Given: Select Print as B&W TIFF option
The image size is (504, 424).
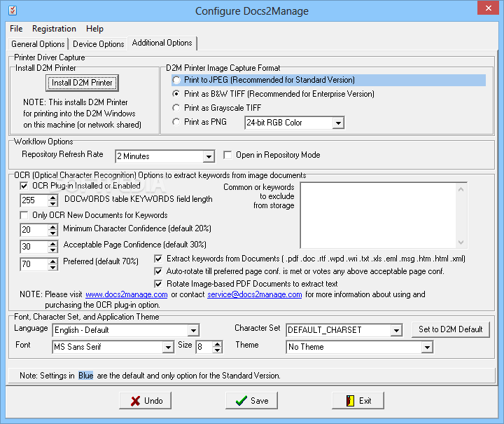Looking at the screenshot, I should [x=176, y=94].
